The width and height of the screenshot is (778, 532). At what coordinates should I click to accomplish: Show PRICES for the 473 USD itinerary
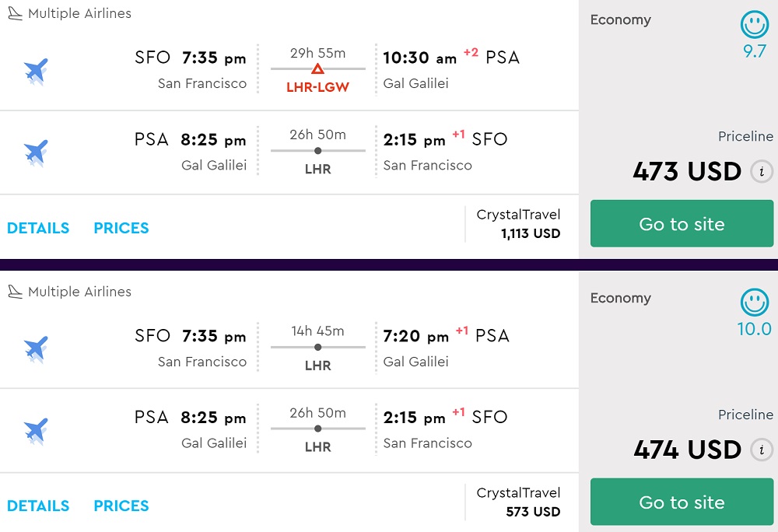click(121, 228)
